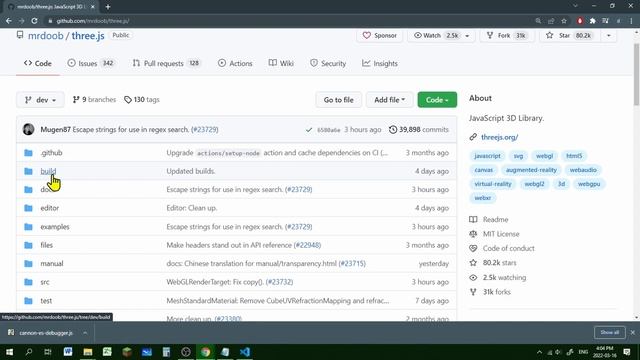This screenshot has width=640, height=360.
Task: View the 9 branches link
Action: 94,100
